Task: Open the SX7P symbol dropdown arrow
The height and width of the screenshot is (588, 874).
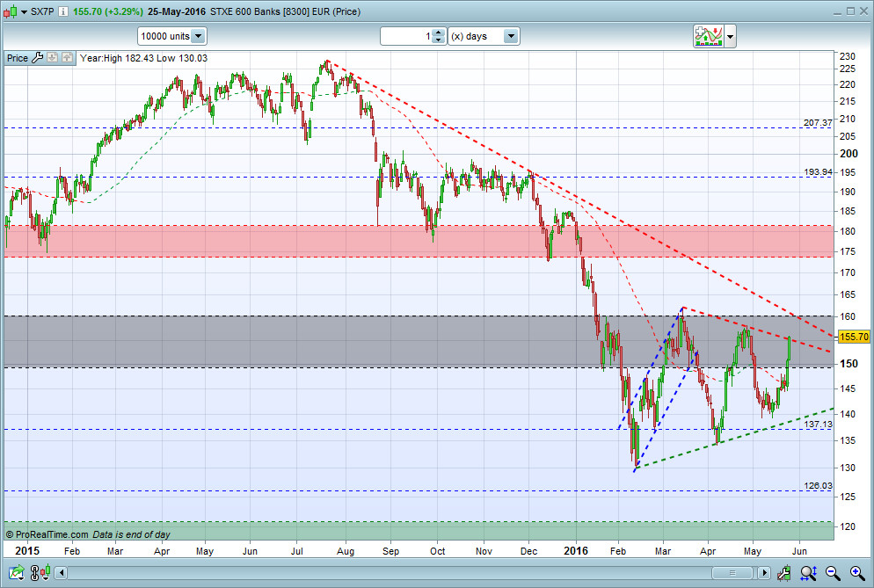Action: point(24,11)
